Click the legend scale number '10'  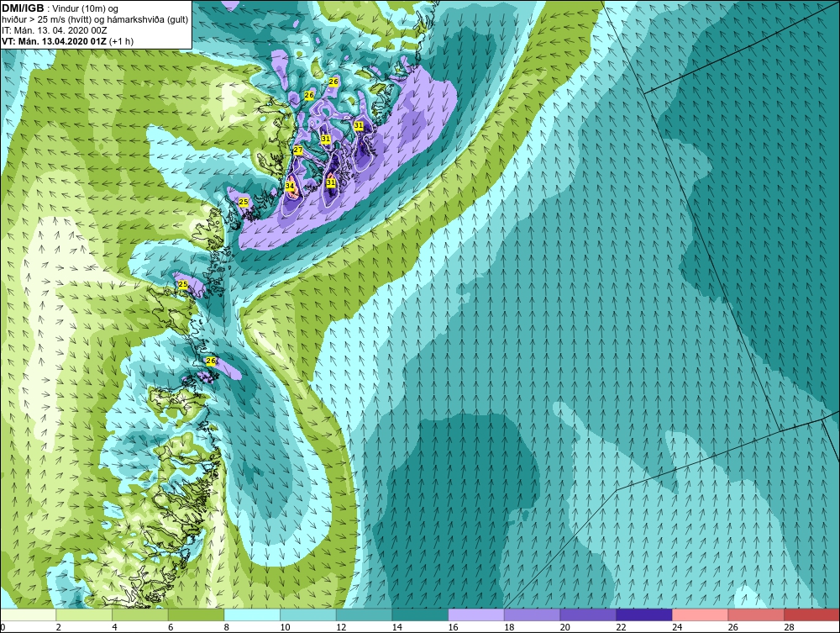(x=285, y=627)
